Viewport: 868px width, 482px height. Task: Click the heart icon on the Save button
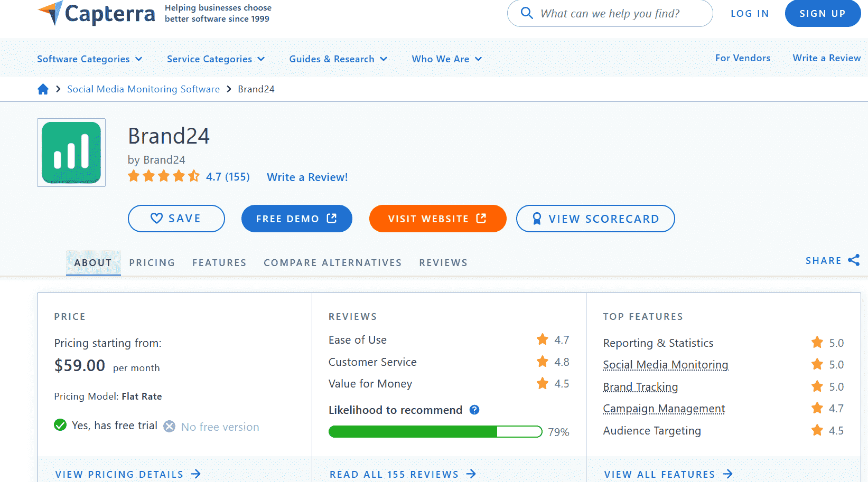[157, 218]
